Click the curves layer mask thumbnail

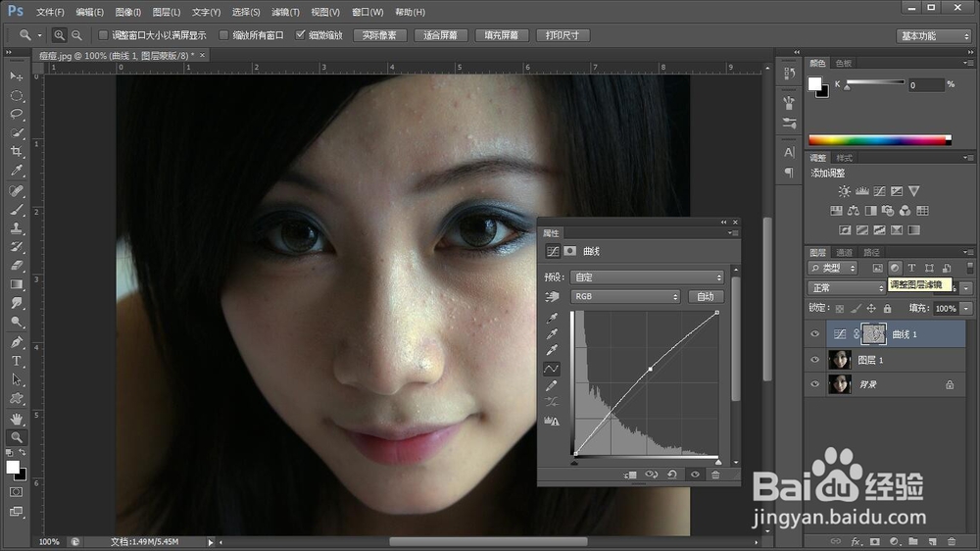(874, 334)
